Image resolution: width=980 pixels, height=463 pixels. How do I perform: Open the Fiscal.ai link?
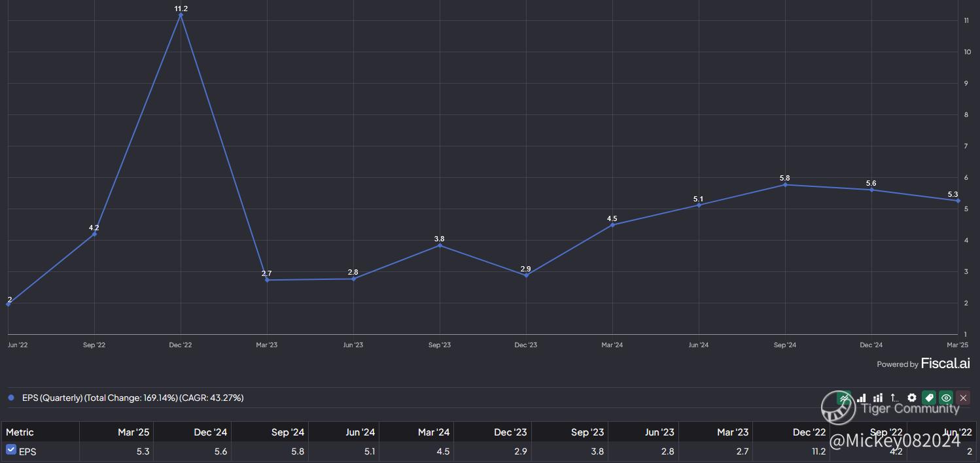tap(945, 363)
